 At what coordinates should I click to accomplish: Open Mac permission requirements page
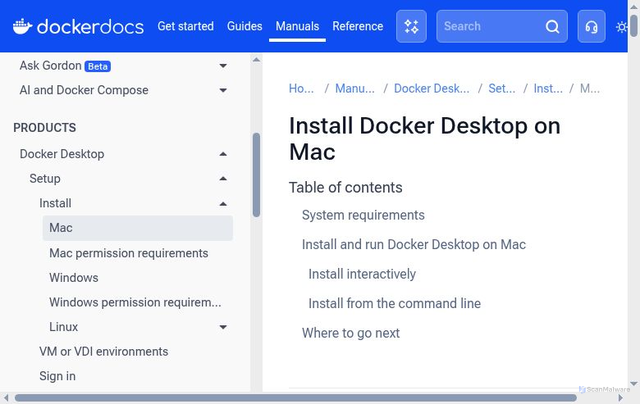pyautogui.click(x=129, y=253)
